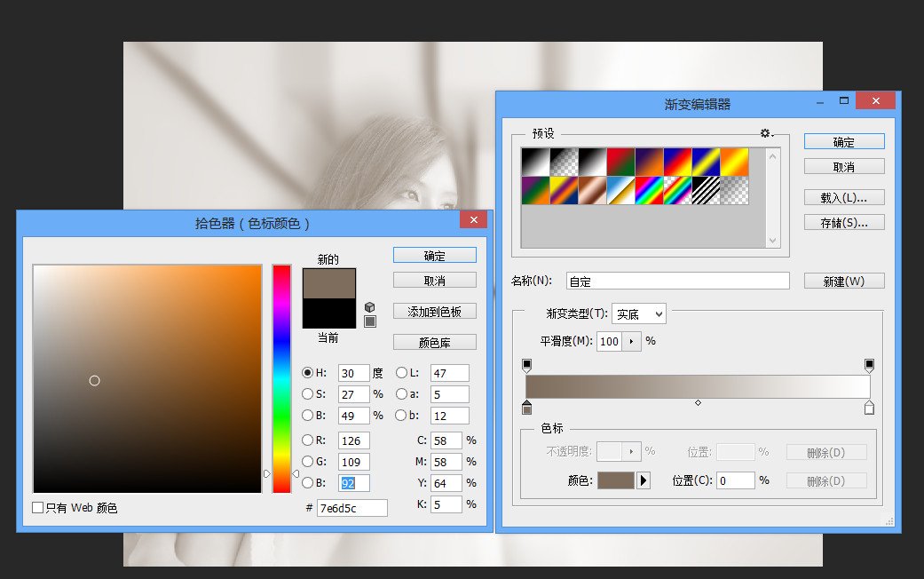Open the 平滑度 smoothness value dropdown
This screenshot has width=924, height=579.
(x=631, y=341)
